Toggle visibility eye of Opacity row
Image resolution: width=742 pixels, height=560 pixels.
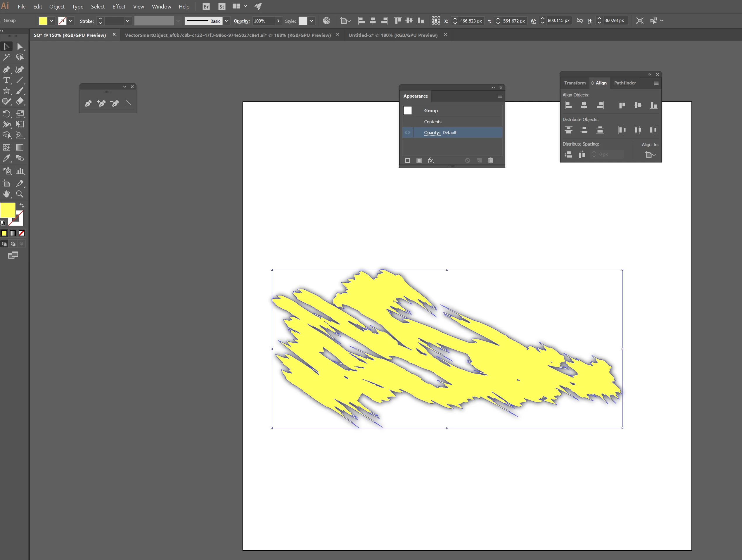coord(407,132)
